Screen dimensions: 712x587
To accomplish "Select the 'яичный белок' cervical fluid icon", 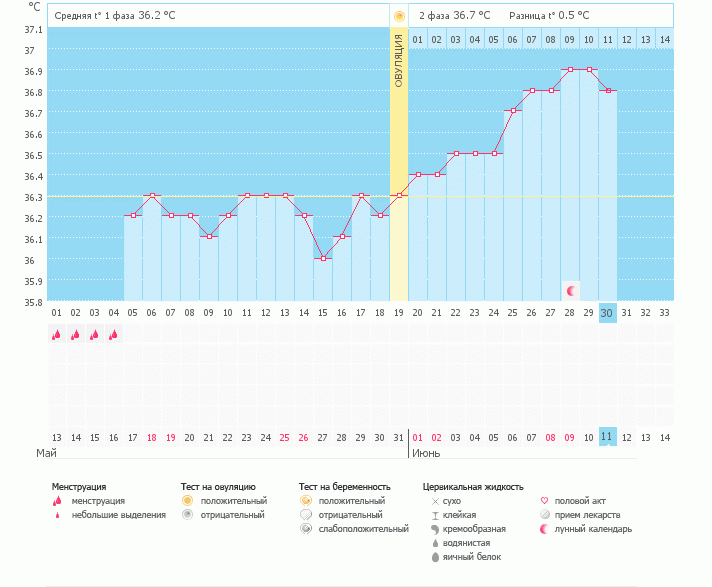I will (x=434, y=557).
